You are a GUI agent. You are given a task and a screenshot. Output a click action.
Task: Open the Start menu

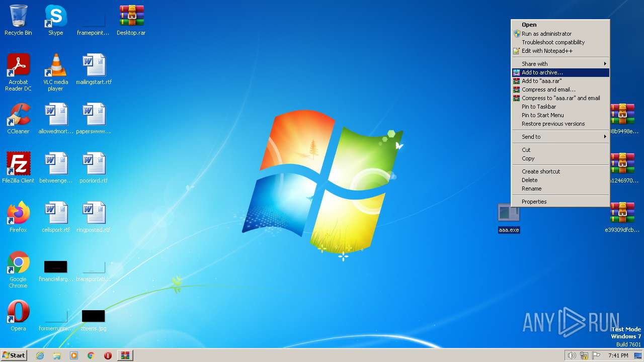coord(14,355)
